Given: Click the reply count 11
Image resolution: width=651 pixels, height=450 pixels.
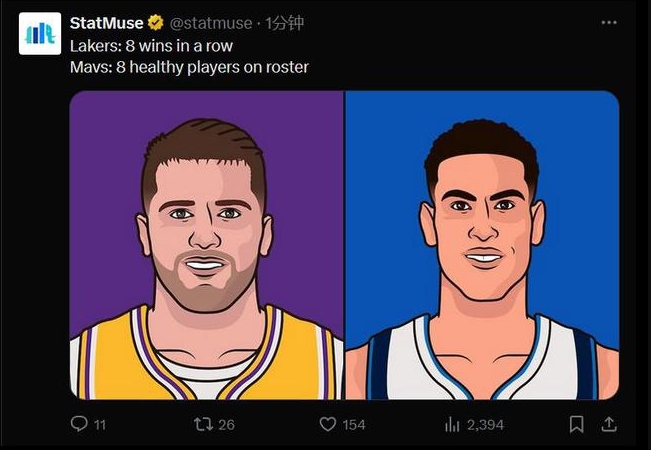Looking at the screenshot, I should pyautogui.click(x=100, y=425).
